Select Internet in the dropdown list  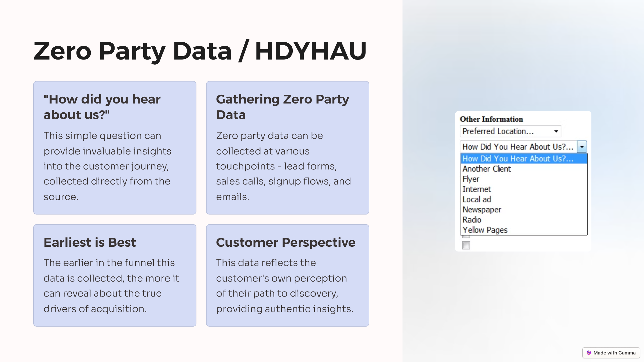(x=524, y=189)
